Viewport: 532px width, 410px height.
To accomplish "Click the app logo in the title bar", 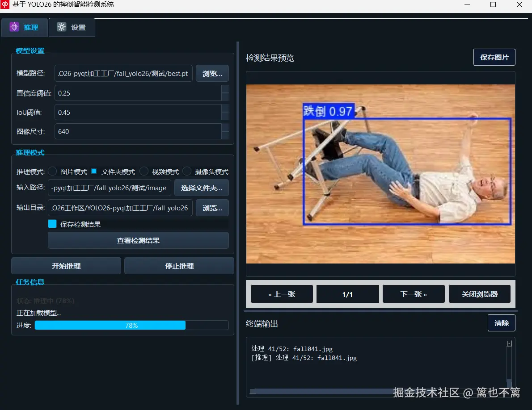I will [x=5, y=4].
